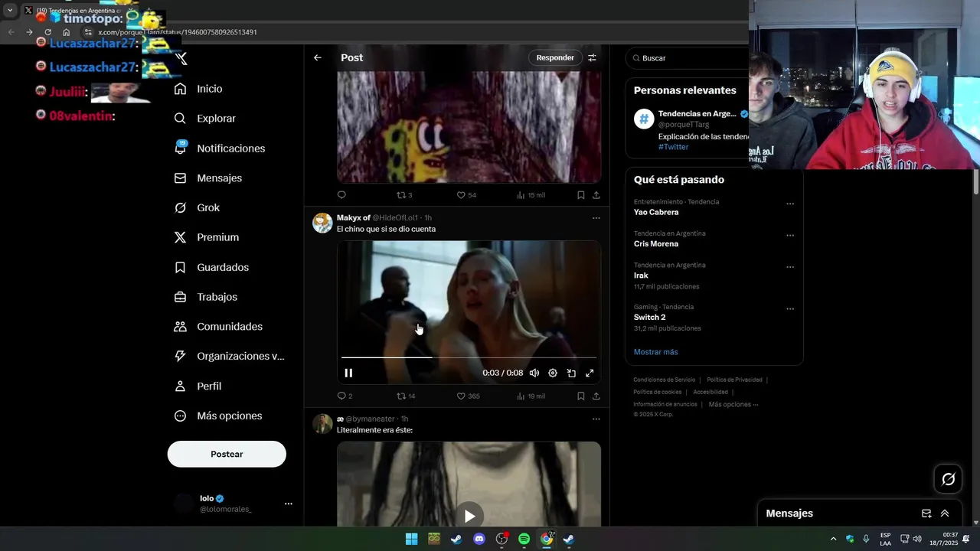
Task: Open the floating Grok button
Action: [949, 479]
